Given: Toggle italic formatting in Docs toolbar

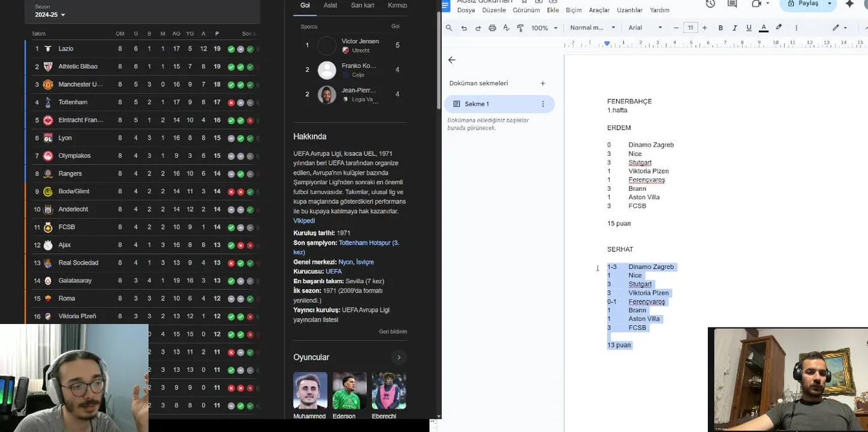Looking at the screenshot, I should (735, 28).
